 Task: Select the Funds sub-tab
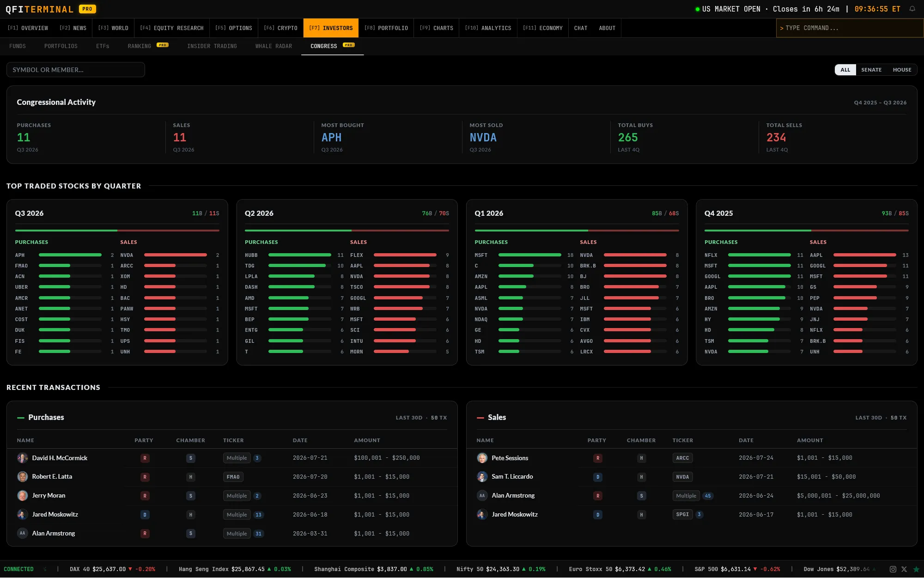pyautogui.click(x=18, y=46)
